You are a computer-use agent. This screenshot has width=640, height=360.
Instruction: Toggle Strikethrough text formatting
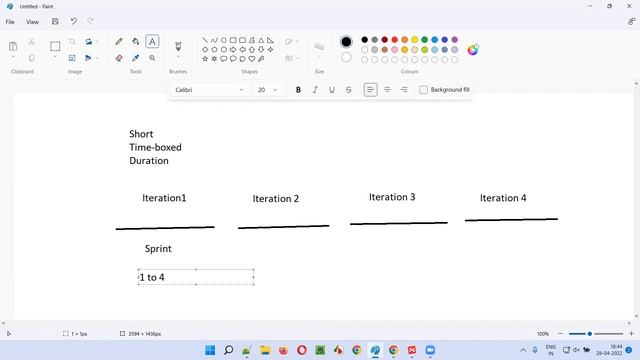coord(349,90)
